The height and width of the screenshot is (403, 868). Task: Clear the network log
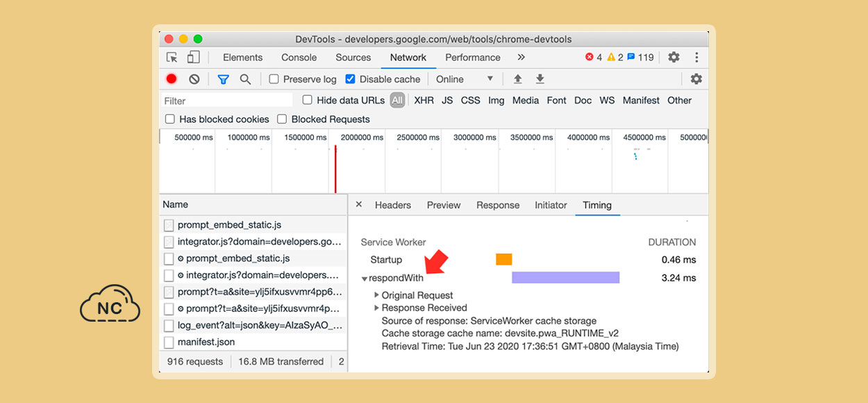(194, 79)
